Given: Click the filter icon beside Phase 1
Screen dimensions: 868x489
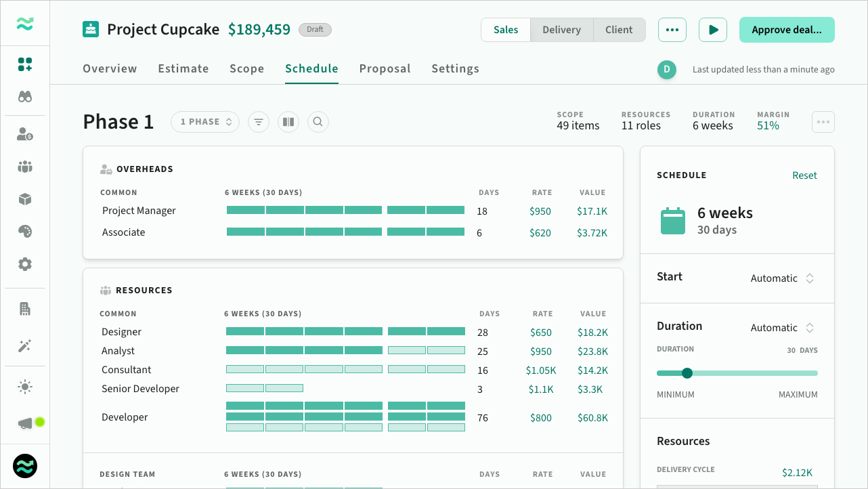Looking at the screenshot, I should point(258,122).
